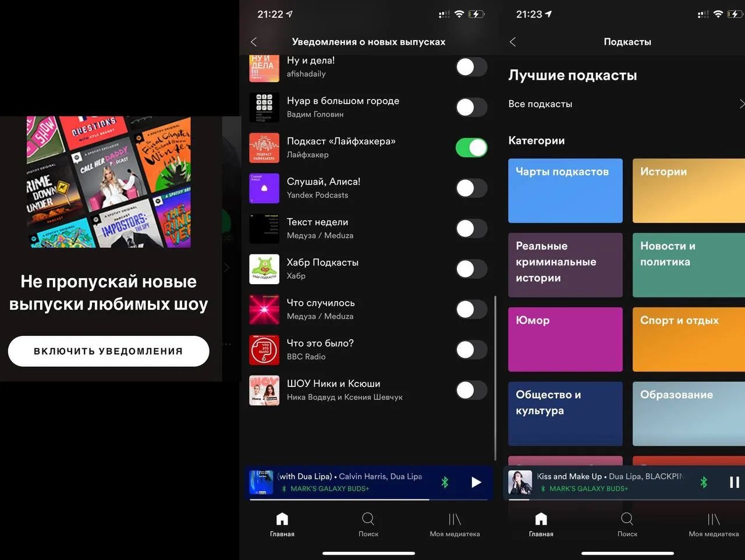Tap battery icon in notifications screen status bar
This screenshot has width=745, height=560.
477,14
